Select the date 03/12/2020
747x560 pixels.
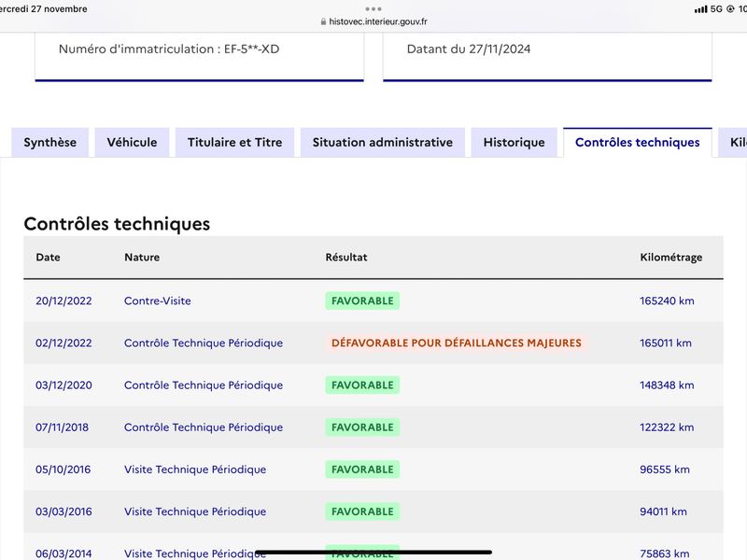tap(63, 385)
